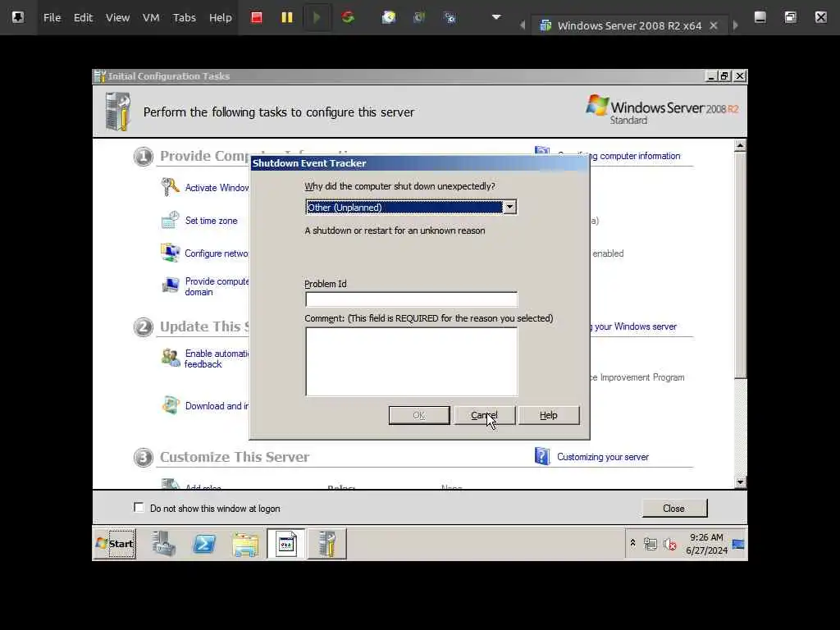Click the Problem Id input field
The height and width of the screenshot is (630, 840).
point(412,299)
